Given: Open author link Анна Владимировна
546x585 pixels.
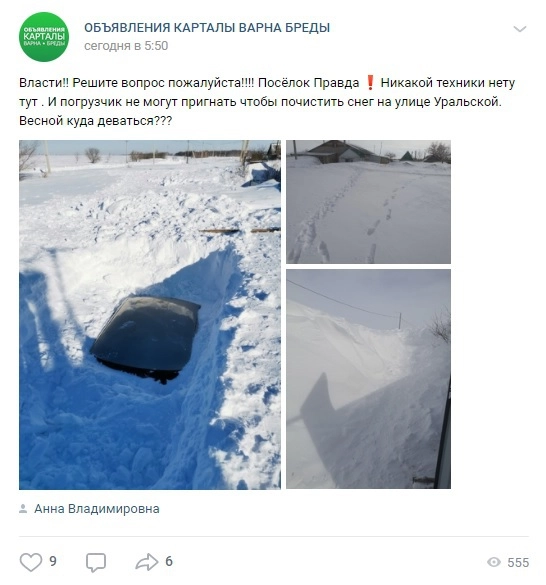Looking at the screenshot, I should point(97,509).
